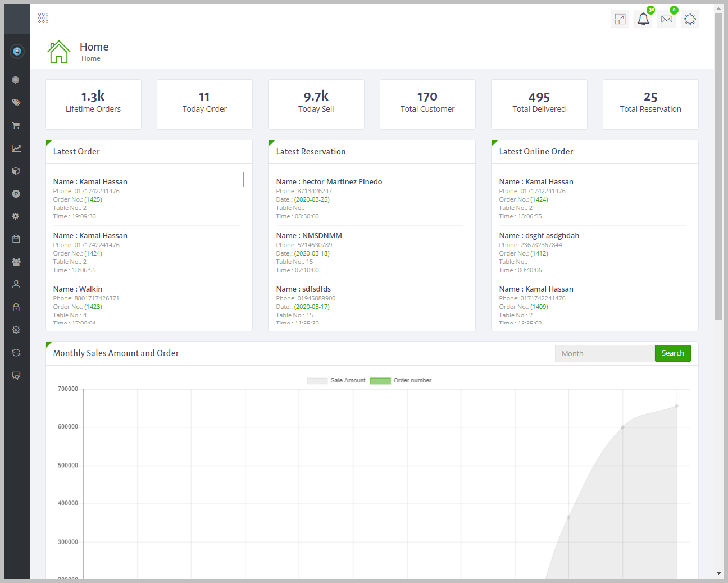Viewport: 728px width, 583px height.
Task: Open the refresh sync sidebar icon
Action: click(16, 353)
